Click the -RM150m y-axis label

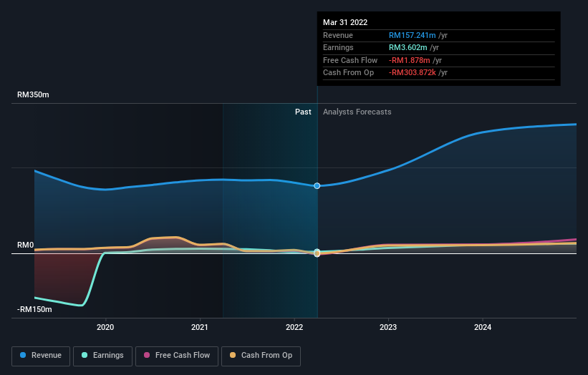pos(34,309)
